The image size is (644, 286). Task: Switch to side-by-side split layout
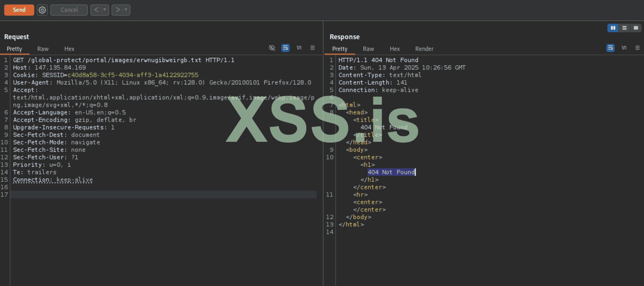point(613,28)
